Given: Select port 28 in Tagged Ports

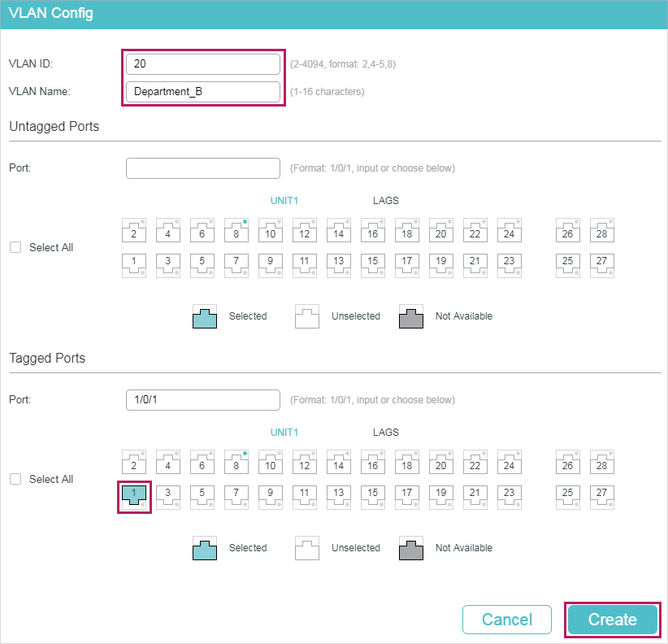Looking at the screenshot, I should click(601, 462).
